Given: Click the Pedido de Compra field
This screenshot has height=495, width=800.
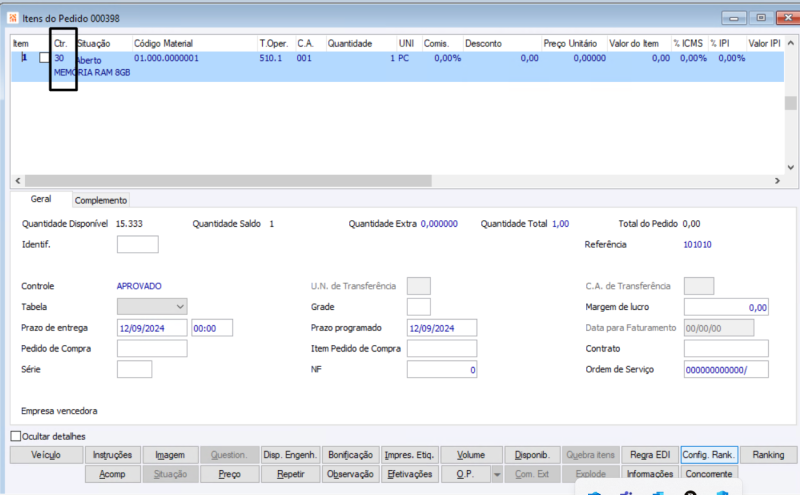Looking at the screenshot, I should point(152,349).
